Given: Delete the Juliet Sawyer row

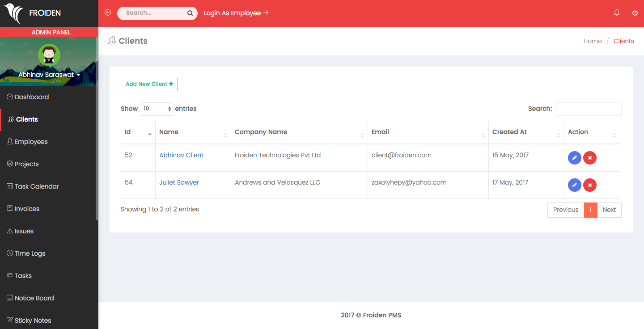Looking at the screenshot, I should [x=590, y=185].
